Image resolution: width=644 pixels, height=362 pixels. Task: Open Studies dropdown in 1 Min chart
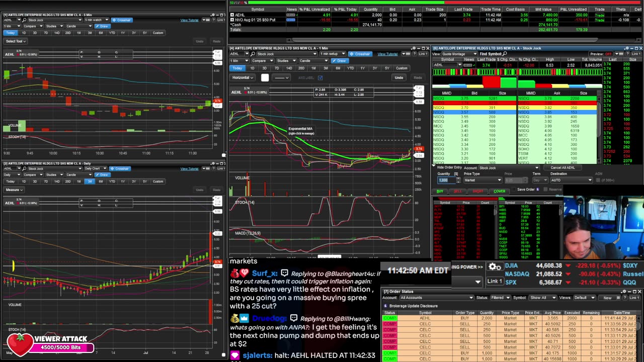(x=286, y=61)
